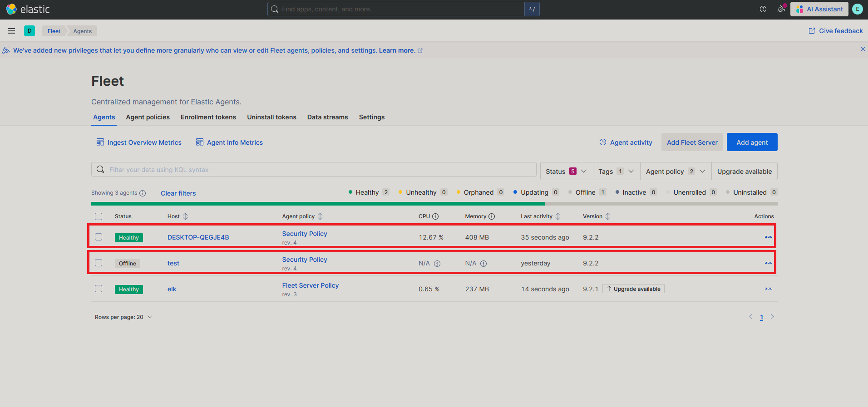Switch to the Agent policies tab
The image size is (868, 407).
(148, 117)
